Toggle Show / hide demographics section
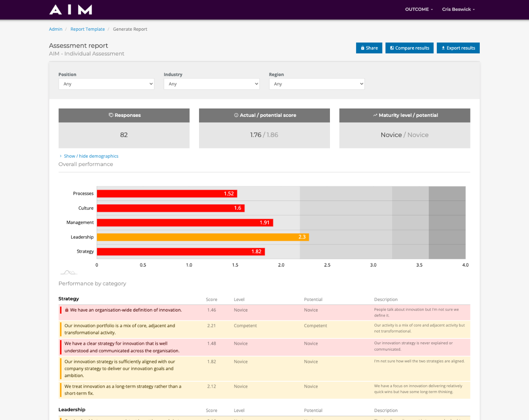The image size is (529, 420). tap(91, 156)
